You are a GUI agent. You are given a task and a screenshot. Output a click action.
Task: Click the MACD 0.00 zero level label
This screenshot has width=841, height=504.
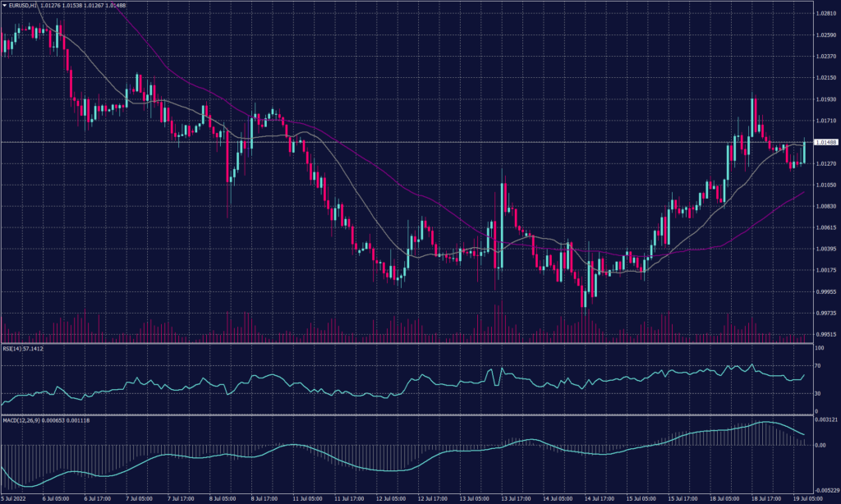(x=820, y=445)
